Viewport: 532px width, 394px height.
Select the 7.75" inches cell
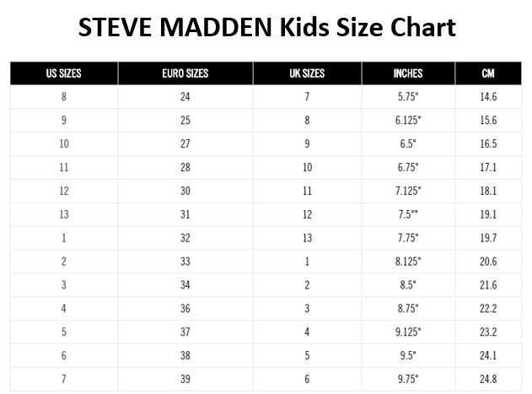[408, 238]
